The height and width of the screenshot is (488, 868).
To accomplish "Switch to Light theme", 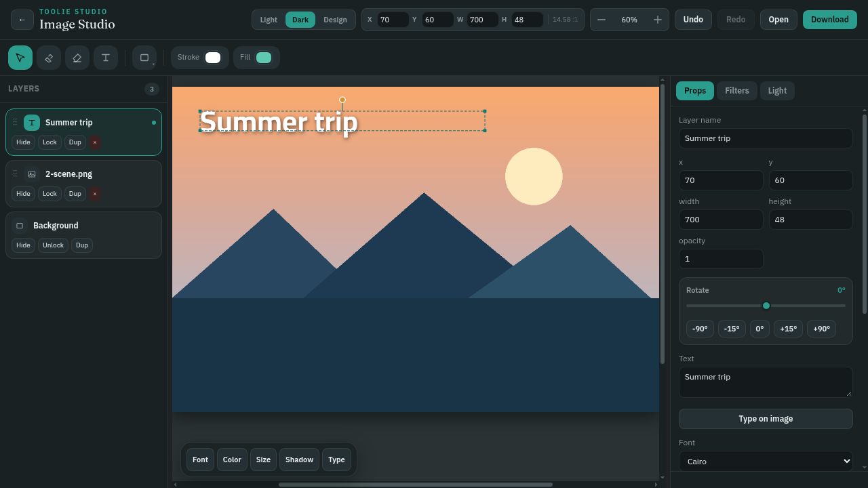I will (x=269, y=20).
